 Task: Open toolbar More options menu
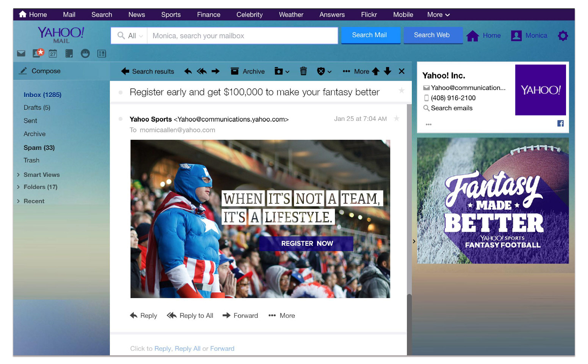coord(356,71)
